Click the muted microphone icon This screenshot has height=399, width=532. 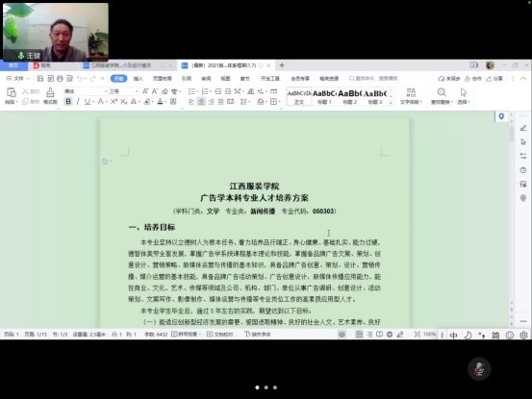(x=479, y=368)
